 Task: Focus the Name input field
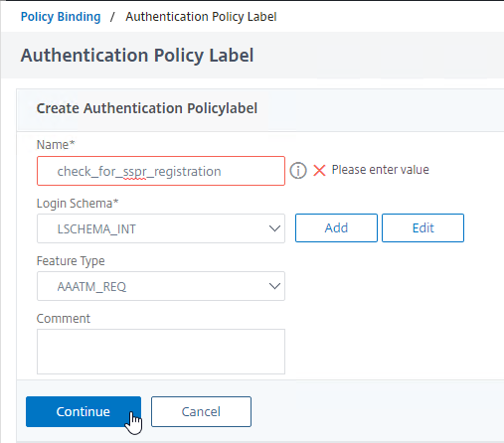(x=161, y=171)
